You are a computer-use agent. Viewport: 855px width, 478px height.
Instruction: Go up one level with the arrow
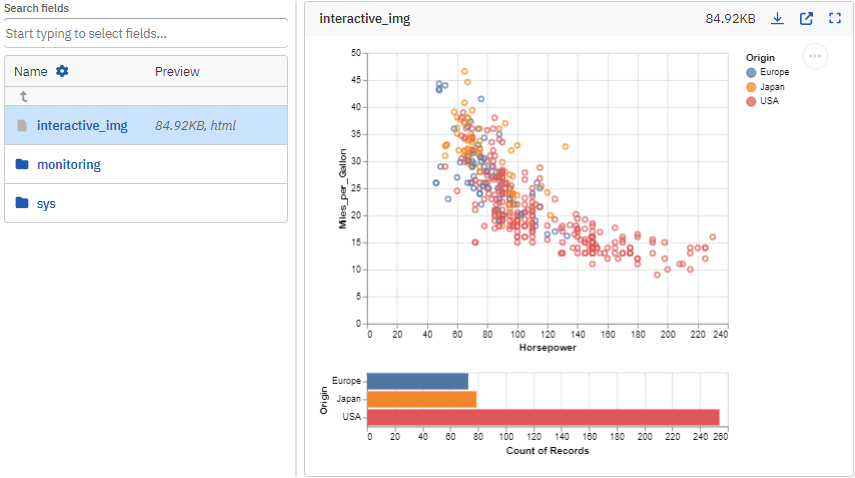(x=23, y=97)
